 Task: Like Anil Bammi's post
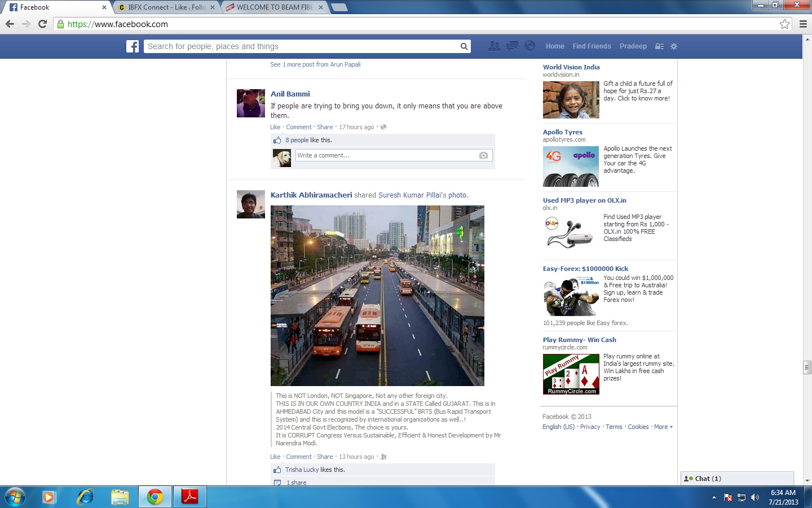pos(275,127)
